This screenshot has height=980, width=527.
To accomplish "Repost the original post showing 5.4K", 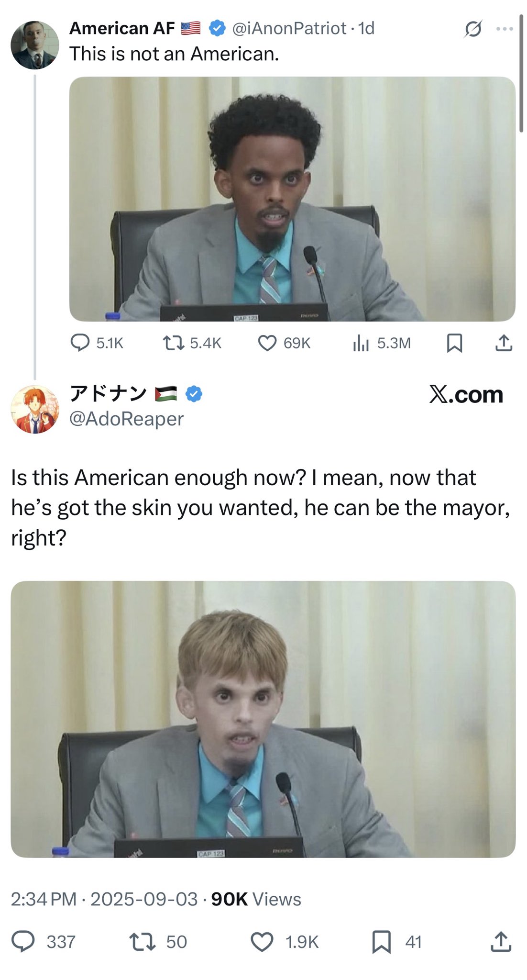I will point(173,343).
